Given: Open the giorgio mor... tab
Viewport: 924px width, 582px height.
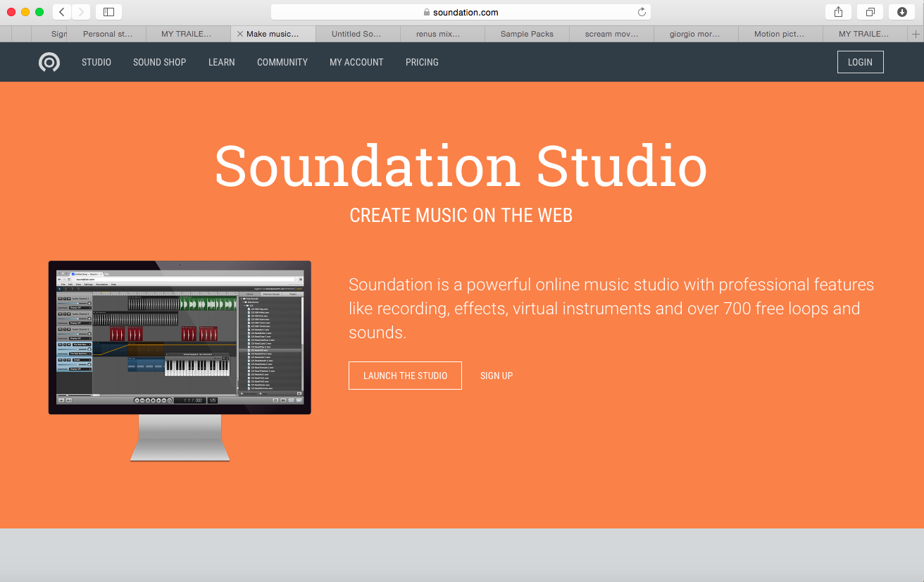Looking at the screenshot, I should [x=695, y=34].
